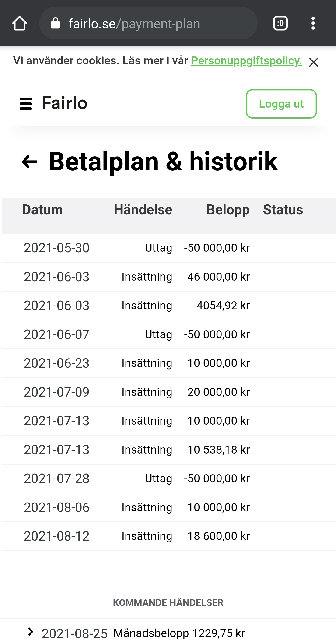Expand the 2021-08-25 Månadsbelopp entry
Image resolution: width=336 pixels, height=644 pixels.
click(x=31, y=631)
